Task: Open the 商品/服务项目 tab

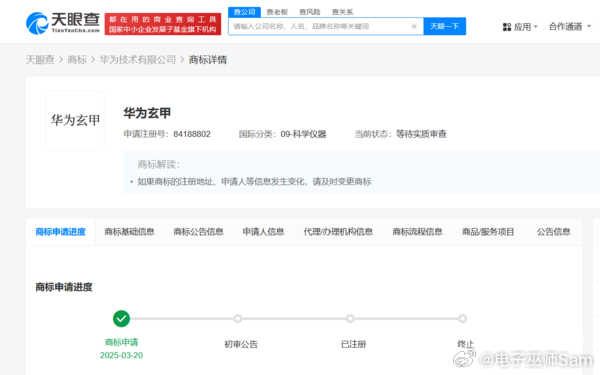Action: click(x=488, y=232)
